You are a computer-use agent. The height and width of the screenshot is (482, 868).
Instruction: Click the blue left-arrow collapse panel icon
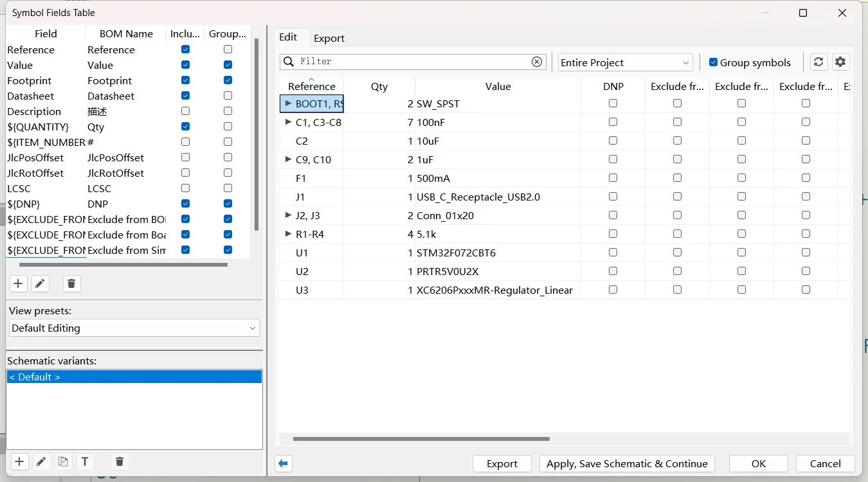[x=284, y=463]
